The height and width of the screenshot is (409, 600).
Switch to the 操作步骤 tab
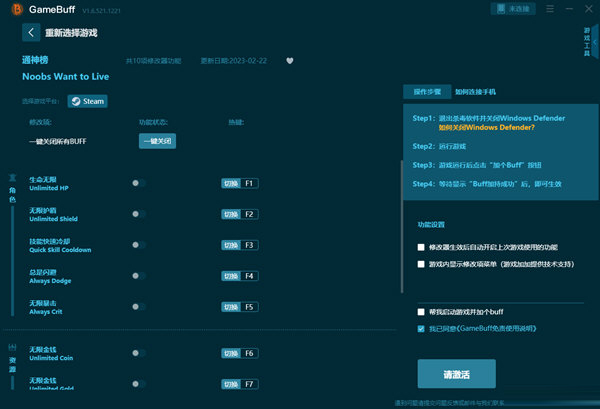point(426,92)
